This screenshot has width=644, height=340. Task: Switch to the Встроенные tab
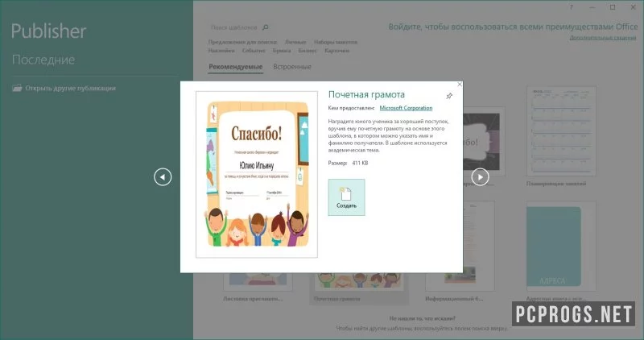click(x=292, y=67)
